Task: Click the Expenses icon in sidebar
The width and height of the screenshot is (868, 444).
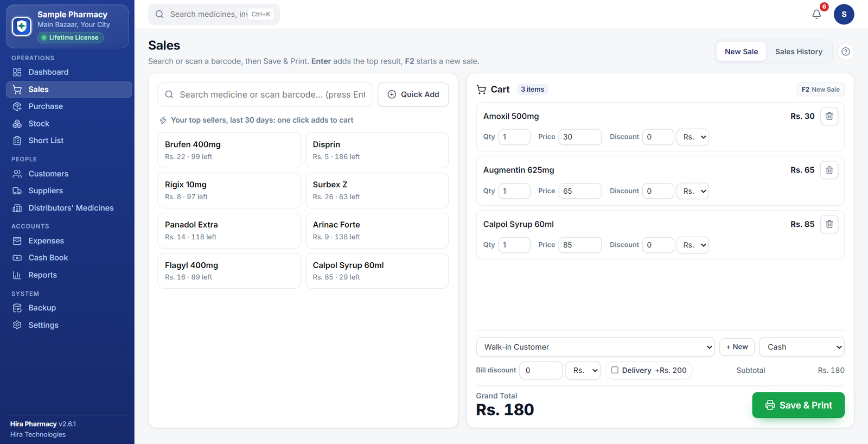Action: pos(17,241)
